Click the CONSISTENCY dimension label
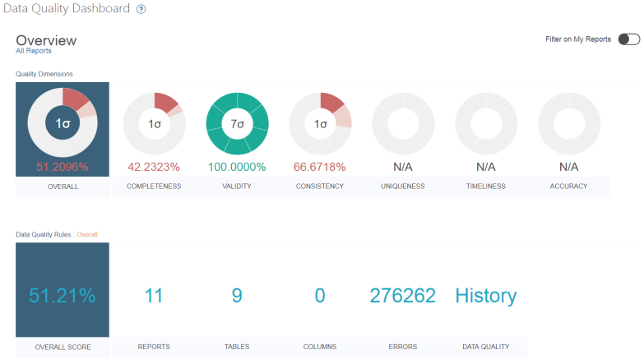644x359 pixels. (320, 186)
